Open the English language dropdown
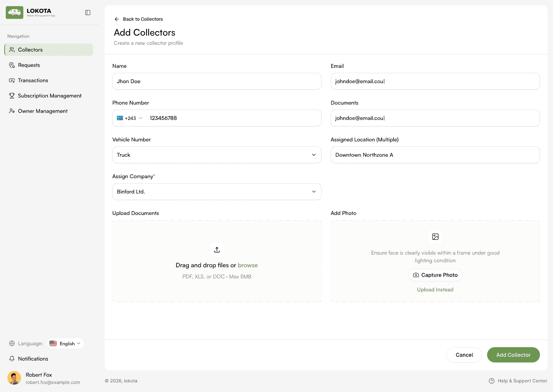The image size is (553, 392). pyautogui.click(x=66, y=343)
